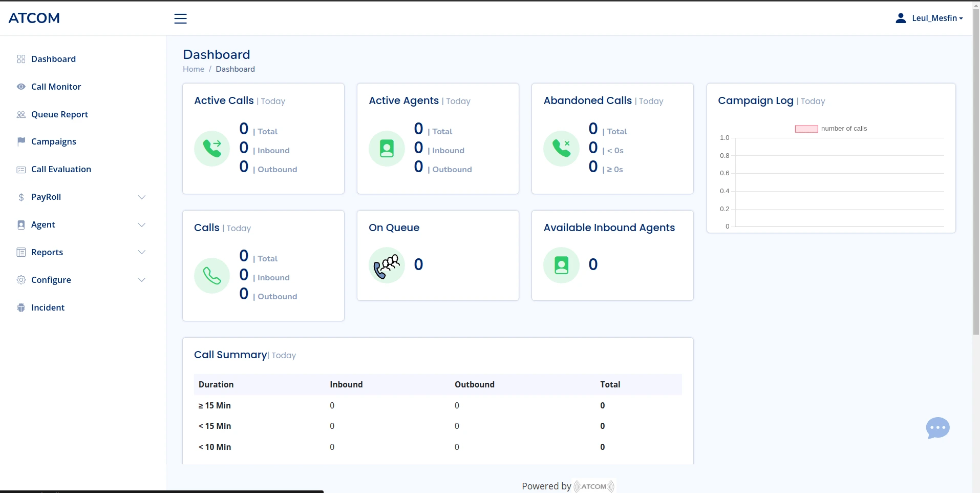The image size is (980, 493).
Task: Click the ATCOM footer logo
Action: tap(594, 486)
